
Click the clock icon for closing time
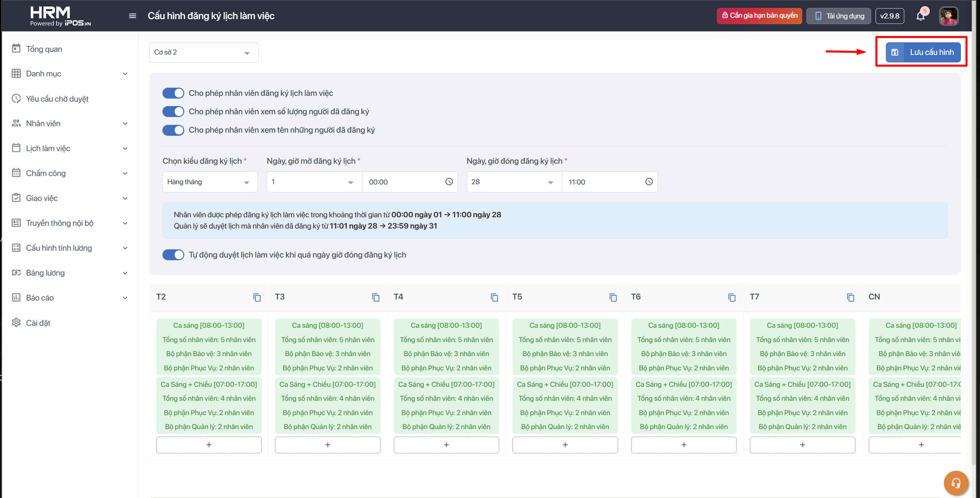click(649, 182)
